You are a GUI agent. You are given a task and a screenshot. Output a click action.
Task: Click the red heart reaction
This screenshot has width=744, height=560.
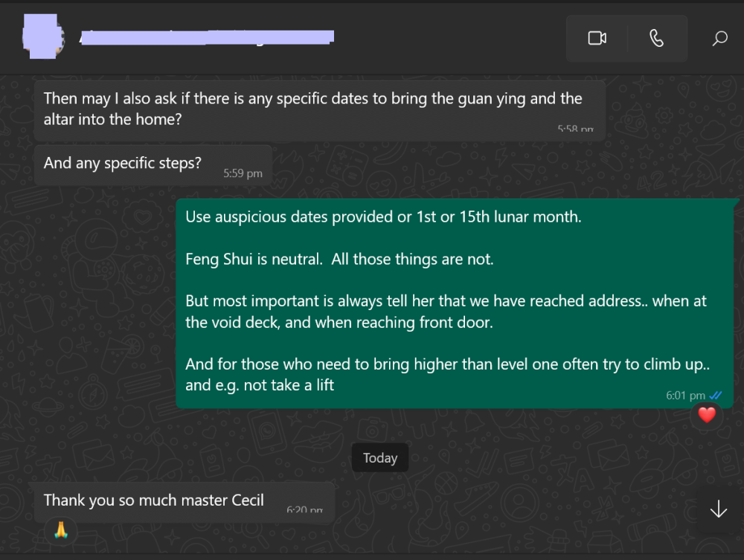click(706, 415)
